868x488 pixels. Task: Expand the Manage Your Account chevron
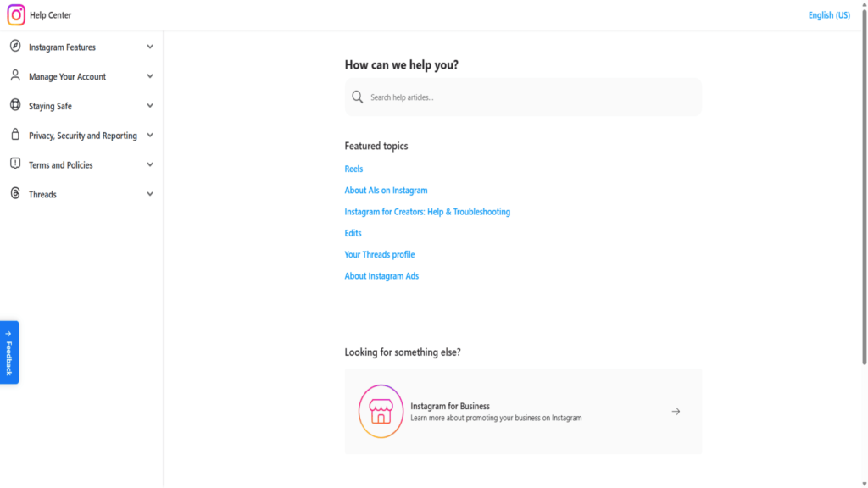click(150, 75)
